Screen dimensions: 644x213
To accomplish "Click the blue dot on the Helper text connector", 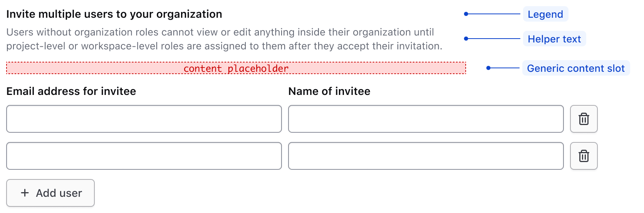I will pyautogui.click(x=466, y=39).
